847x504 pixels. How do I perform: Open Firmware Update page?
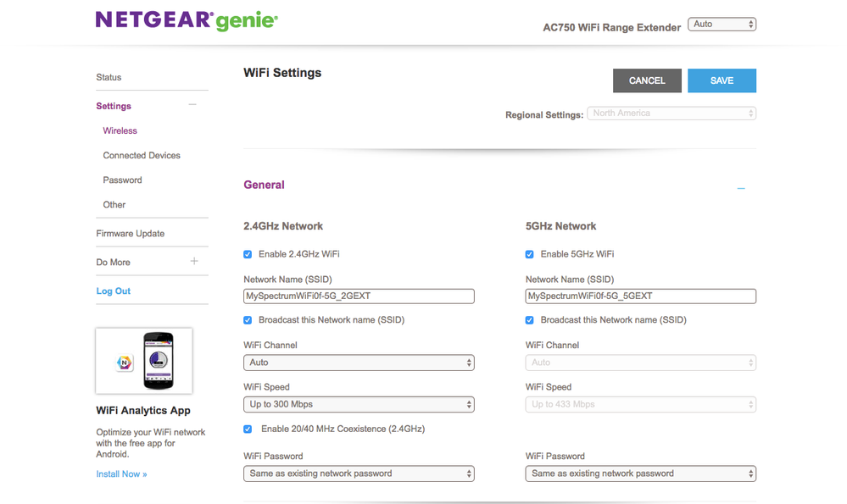click(131, 233)
